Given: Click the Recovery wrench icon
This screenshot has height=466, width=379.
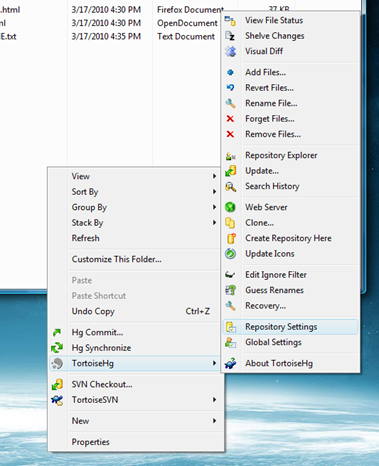Looking at the screenshot, I should [x=230, y=306].
